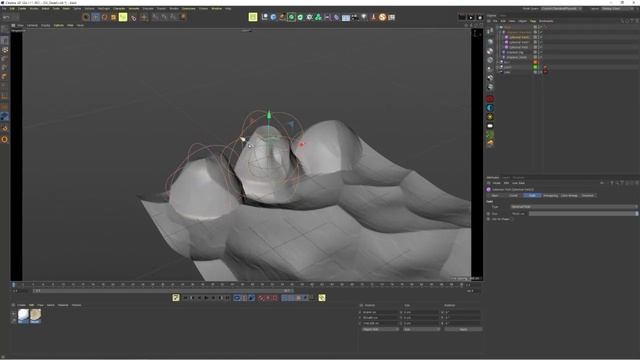Toggle the red record keyframe button

[x=261, y=298]
